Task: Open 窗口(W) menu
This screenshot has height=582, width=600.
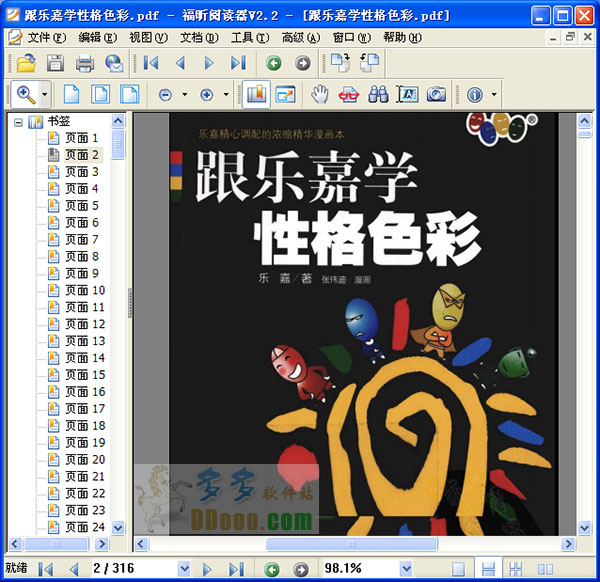Action: point(352,37)
